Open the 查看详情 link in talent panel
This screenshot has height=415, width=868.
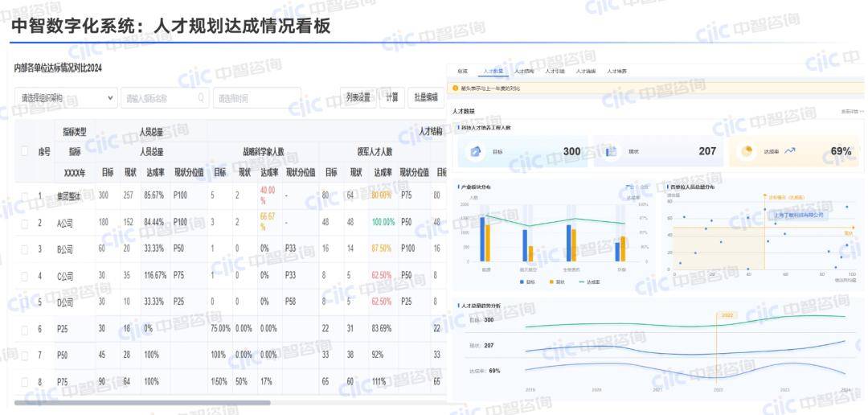pyautogui.click(x=852, y=111)
